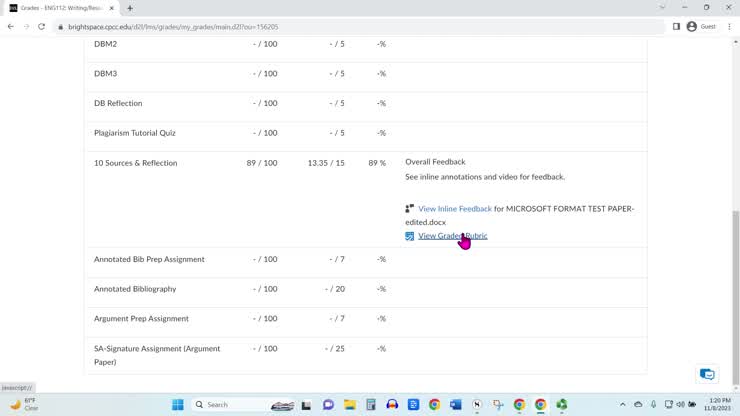Open Microsoft Word from the taskbar
Image resolution: width=740 pixels, height=416 pixels.
point(456,405)
